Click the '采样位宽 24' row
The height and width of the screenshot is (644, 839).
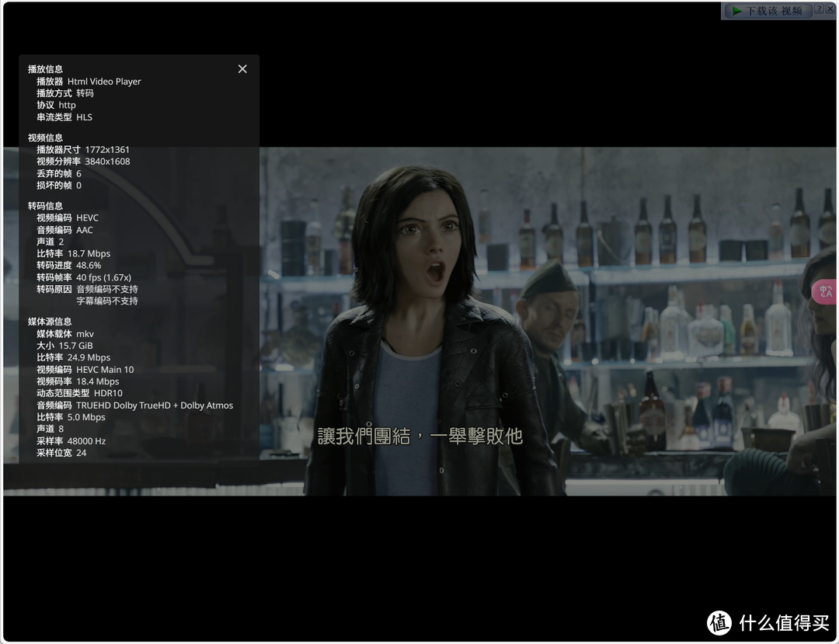[61, 453]
